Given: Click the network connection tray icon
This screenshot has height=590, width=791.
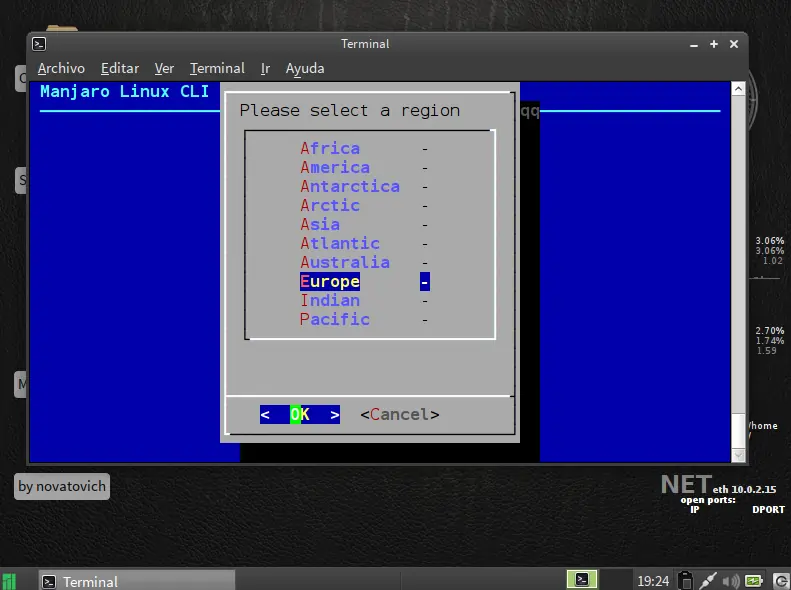Looking at the screenshot, I should pyautogui.click(x=708, y=581).
